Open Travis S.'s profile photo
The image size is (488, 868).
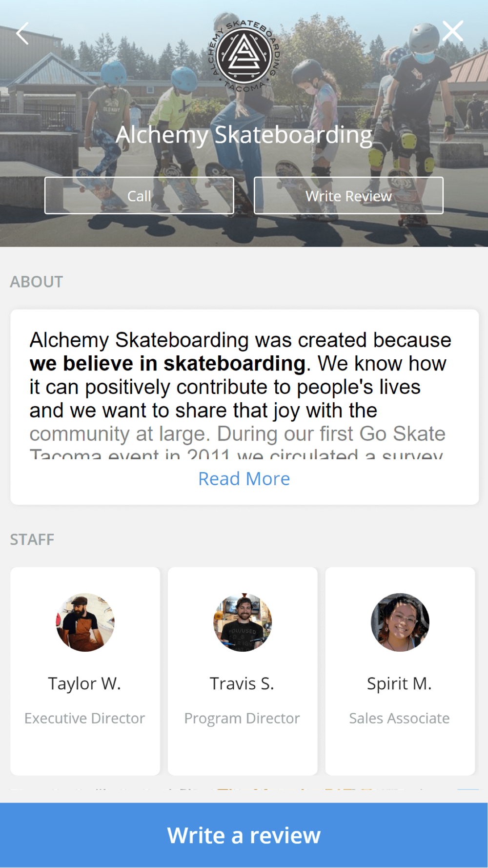(243, 622)
